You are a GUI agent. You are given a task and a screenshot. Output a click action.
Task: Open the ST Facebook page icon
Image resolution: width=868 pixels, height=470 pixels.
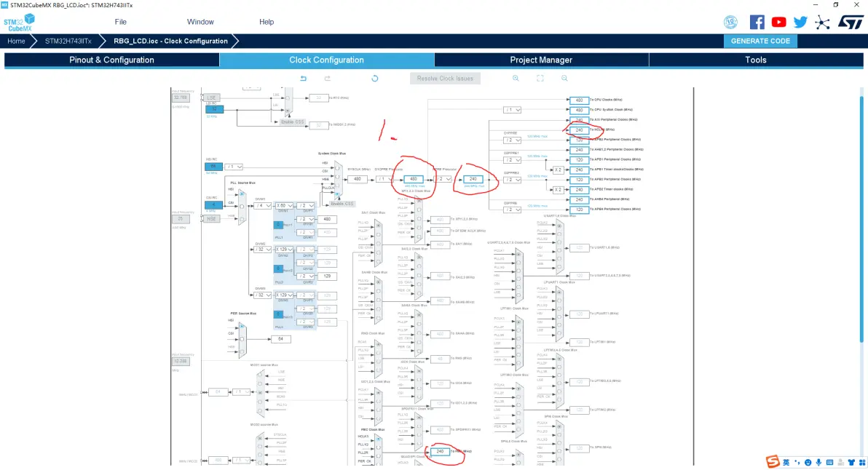[x=757, y=22]
